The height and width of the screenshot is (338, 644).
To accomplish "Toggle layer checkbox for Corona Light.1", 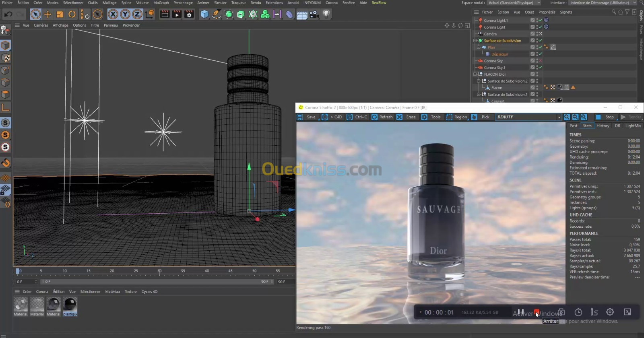I will click(x=533, y=20).
